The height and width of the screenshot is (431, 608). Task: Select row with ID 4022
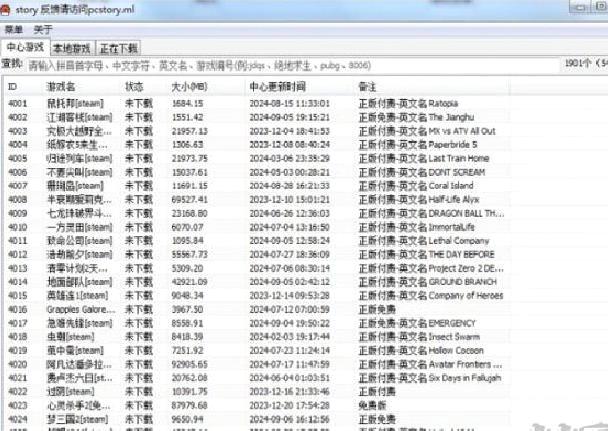[256, 391]
